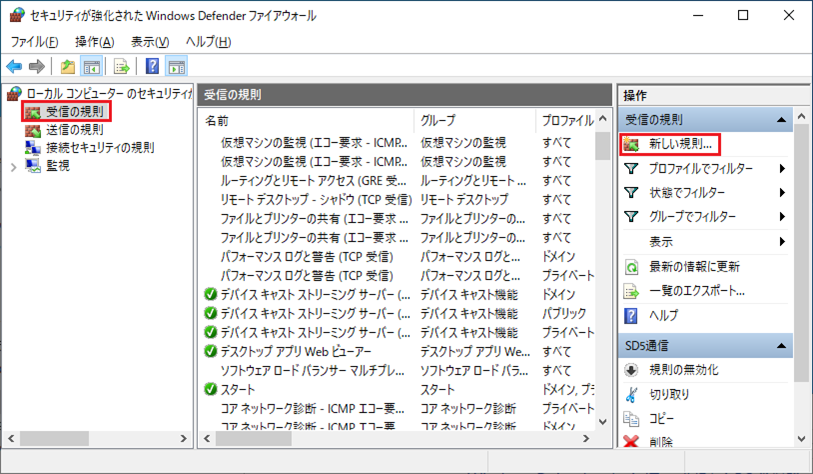Click actions pane scroll down arrow
The height and width of the screenshot is (474, 813).
point(802,439)
